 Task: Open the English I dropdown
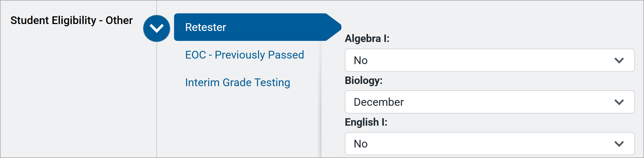point(489,144)
